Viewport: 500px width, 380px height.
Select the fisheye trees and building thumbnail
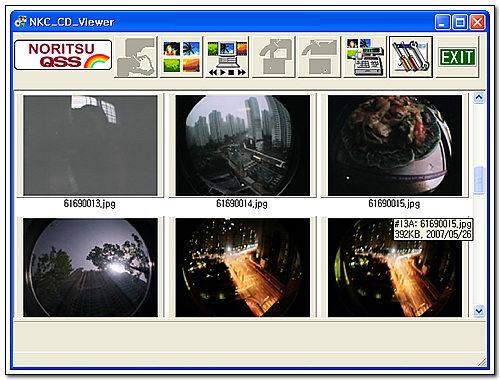[x=90, y=268]
